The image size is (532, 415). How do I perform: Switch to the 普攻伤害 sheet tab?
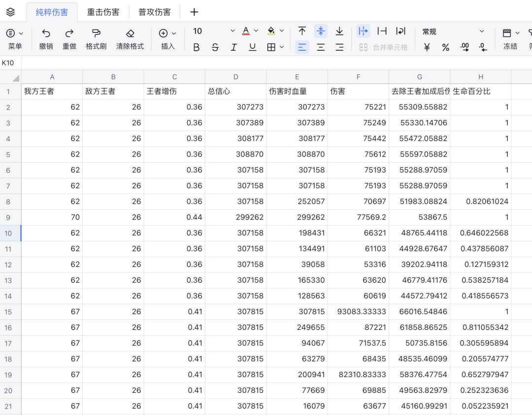tap(154, 12)
